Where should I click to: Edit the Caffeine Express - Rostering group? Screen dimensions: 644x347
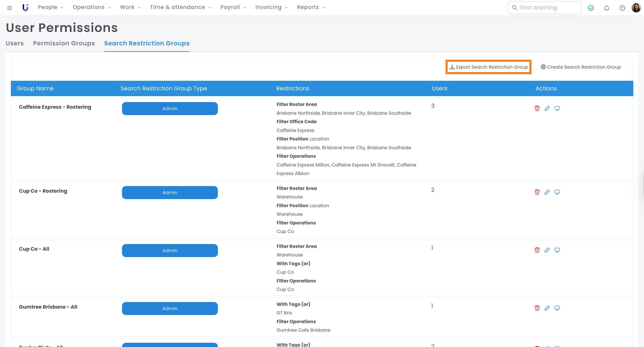[x=547, y=108]
